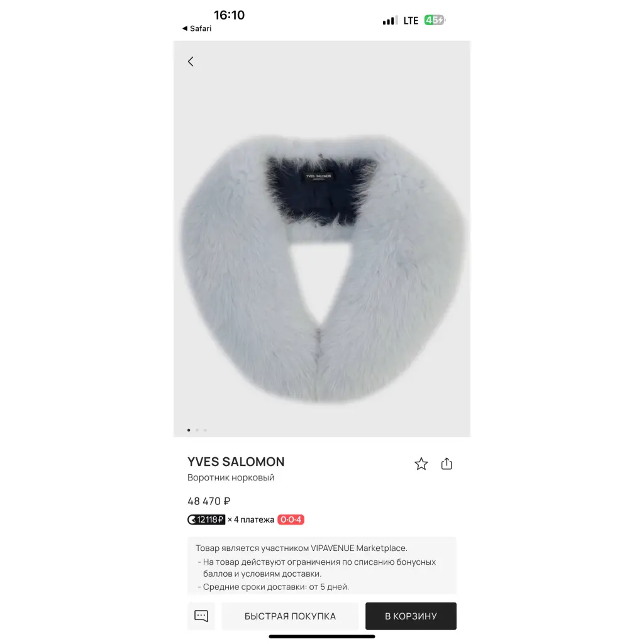Tap the 48 470 ₽ price text

click(209, 501)
